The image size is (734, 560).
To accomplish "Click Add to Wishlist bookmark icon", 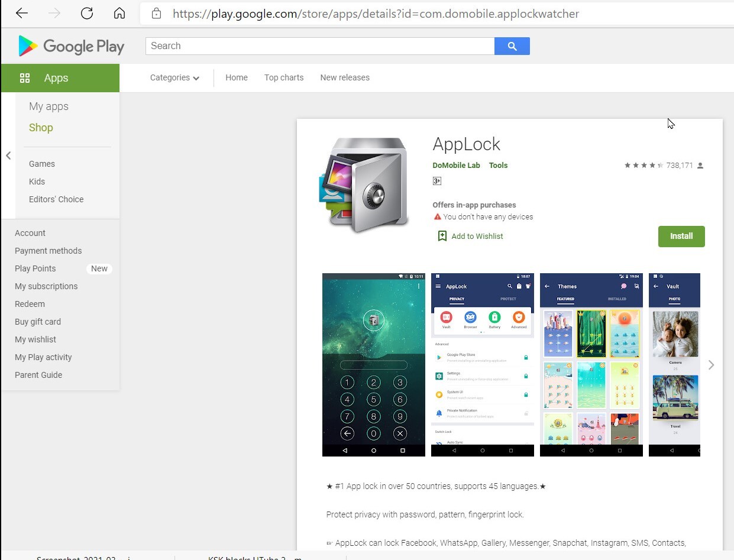I will coord(442,236).
